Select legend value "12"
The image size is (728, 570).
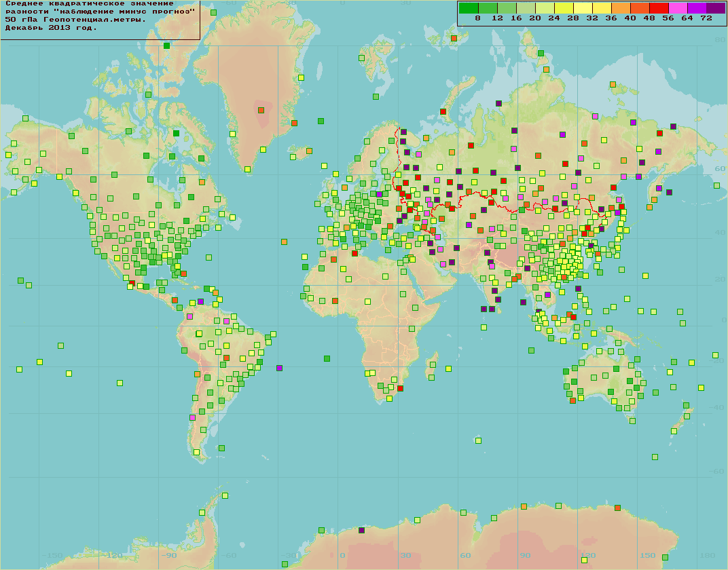pyautogui.click(x=497, y=18)
